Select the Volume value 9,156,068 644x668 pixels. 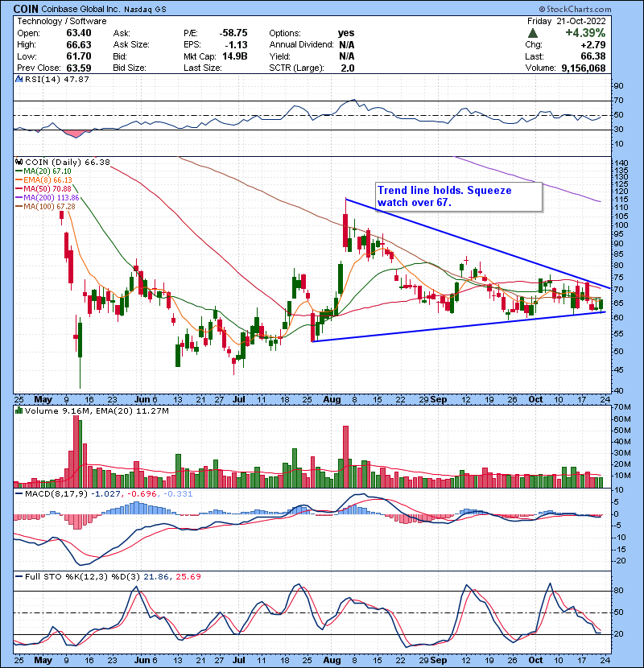[584, 68]
